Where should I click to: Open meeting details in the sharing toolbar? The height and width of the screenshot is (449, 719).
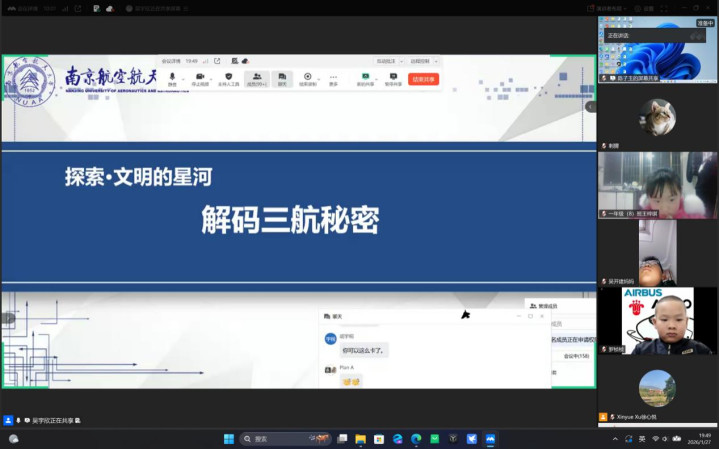point(171,61)
